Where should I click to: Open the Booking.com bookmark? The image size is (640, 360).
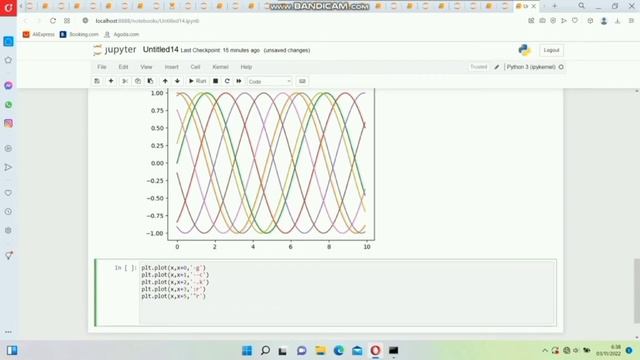pyautogui.click(x=79, y=34)
